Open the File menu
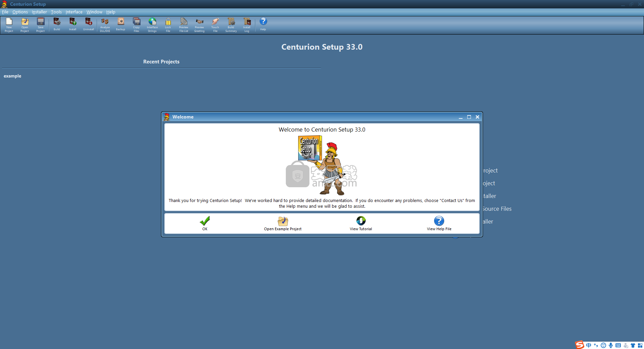 coord(5,12)
